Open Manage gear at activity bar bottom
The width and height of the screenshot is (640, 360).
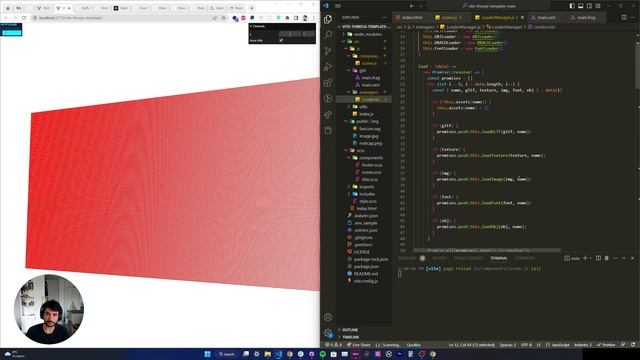328,333
